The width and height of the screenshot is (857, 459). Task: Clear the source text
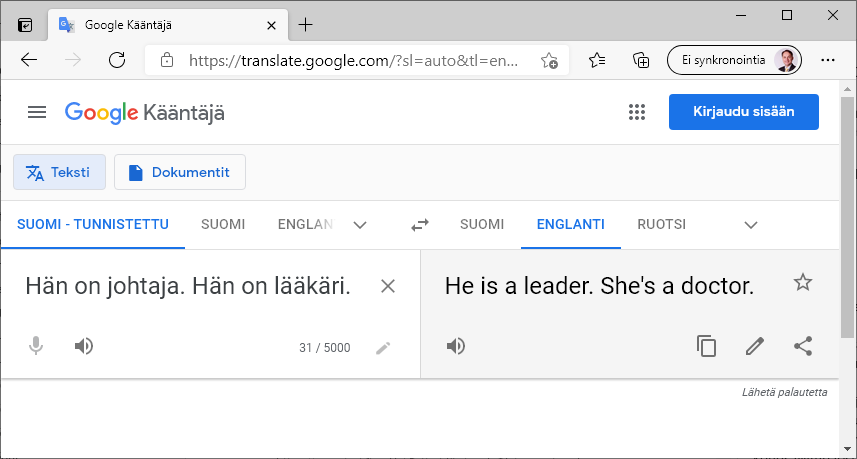click(x=388, y=286)
